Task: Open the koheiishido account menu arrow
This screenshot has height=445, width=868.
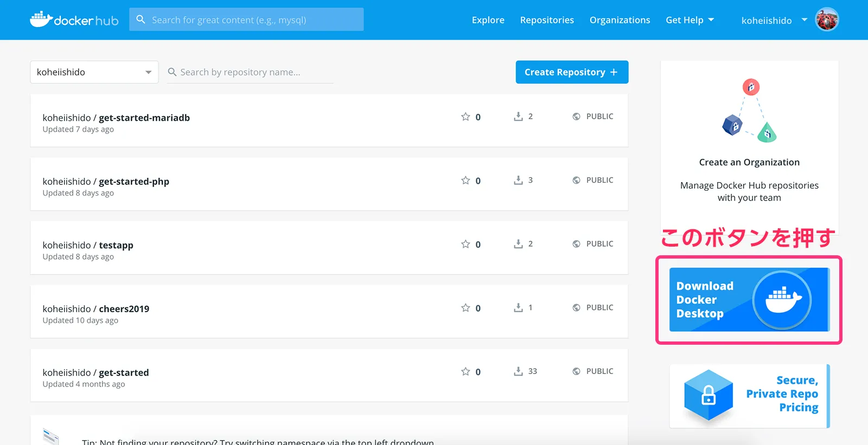Action: [x=804, y=20]
